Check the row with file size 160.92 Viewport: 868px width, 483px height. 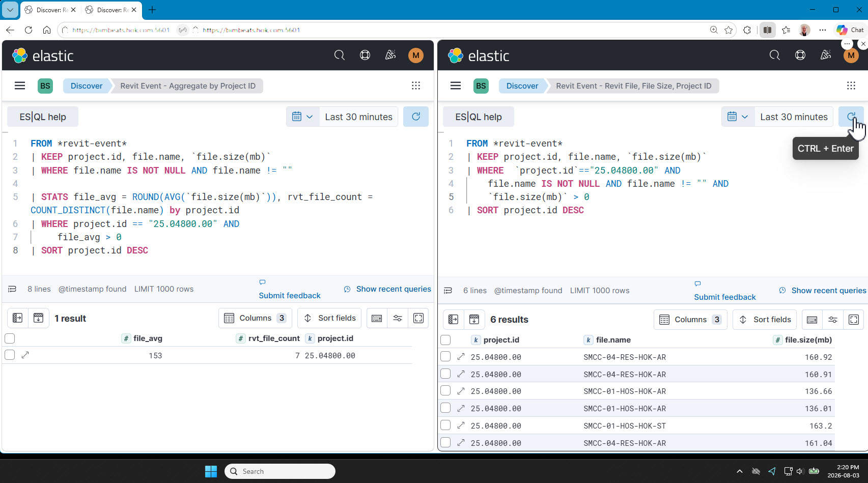[x=445, y=357]
